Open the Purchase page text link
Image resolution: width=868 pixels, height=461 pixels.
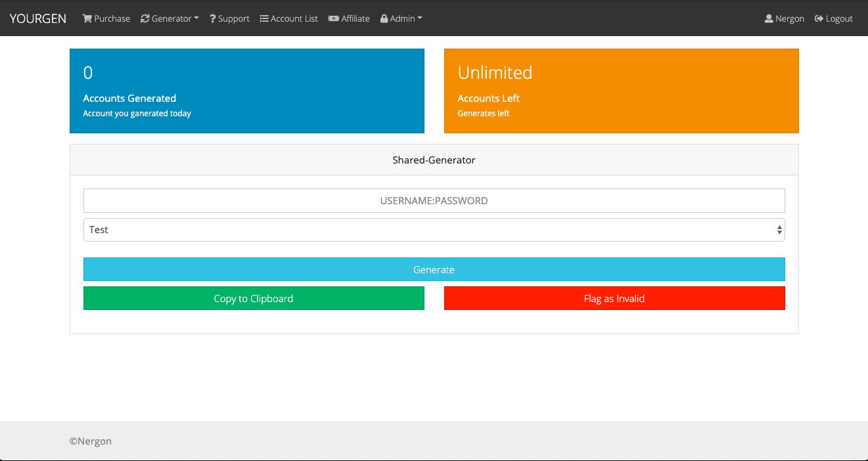coord(112,18)
